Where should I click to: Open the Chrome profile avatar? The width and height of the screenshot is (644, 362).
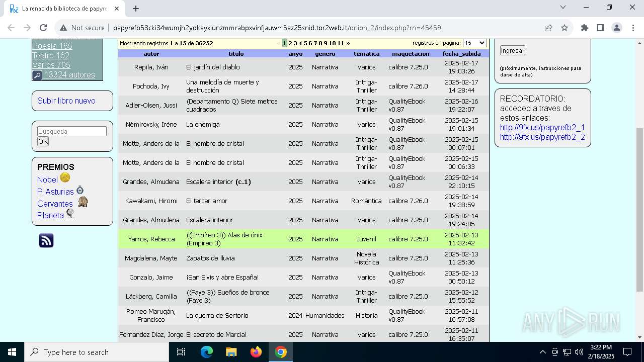(x=617, y=28)
